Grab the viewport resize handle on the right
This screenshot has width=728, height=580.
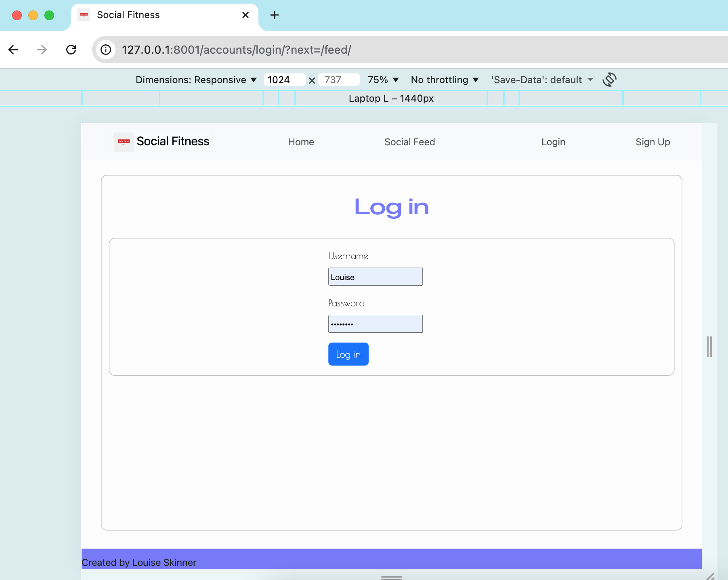click(709, 346)
